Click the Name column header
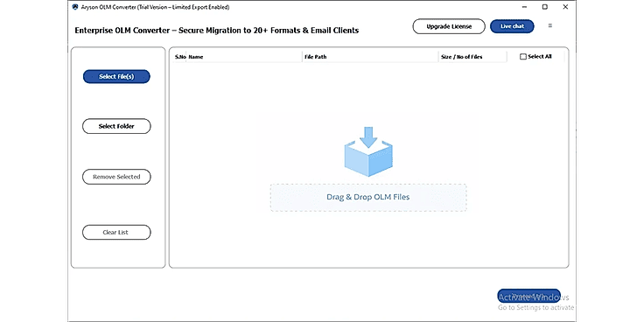Screen dimensions: 644x322 pyautogui.click(x=244, y=57)
